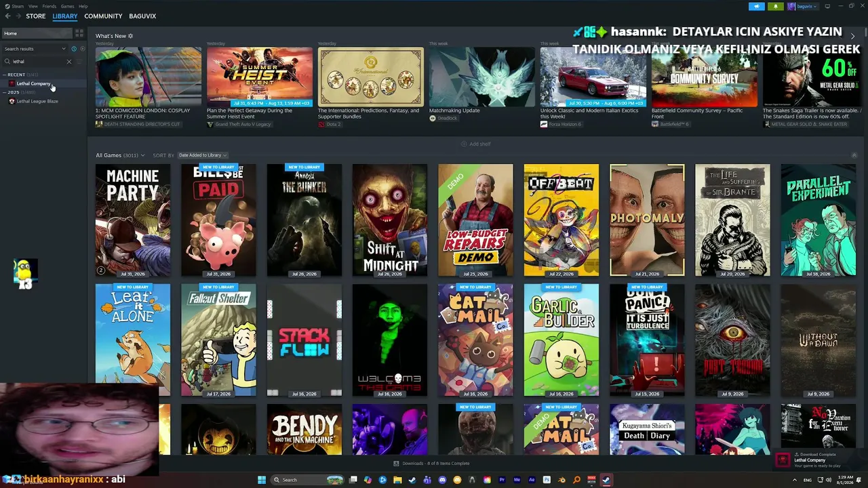This screenshot has width=868, height=488.
Task: Select Lethal Company icon in sidebar
Action: (12, 84)
